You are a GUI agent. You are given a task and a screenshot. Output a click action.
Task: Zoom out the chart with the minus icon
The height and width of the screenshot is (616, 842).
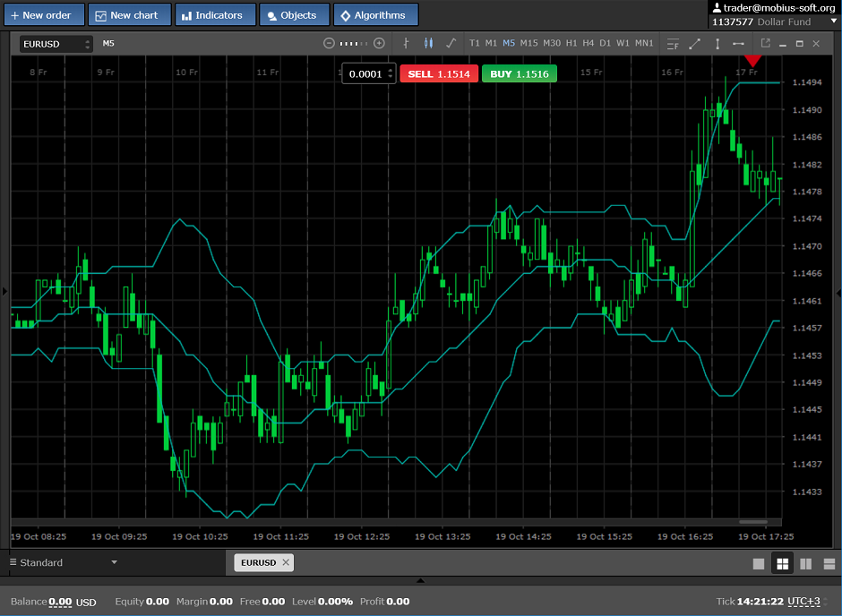[x=329, y=44]
